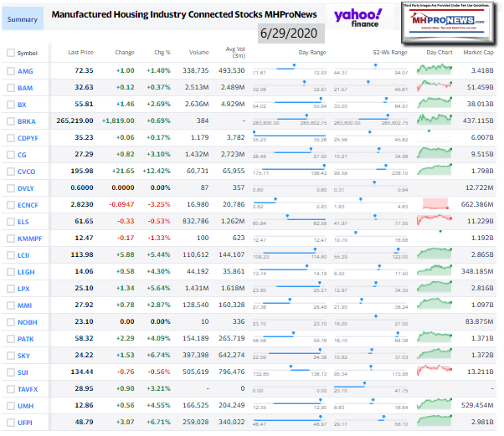The height and width of the screenshot is (436, 504).
Task: Click the Yahoo Finance logo
Action: (x=357, y=18)
